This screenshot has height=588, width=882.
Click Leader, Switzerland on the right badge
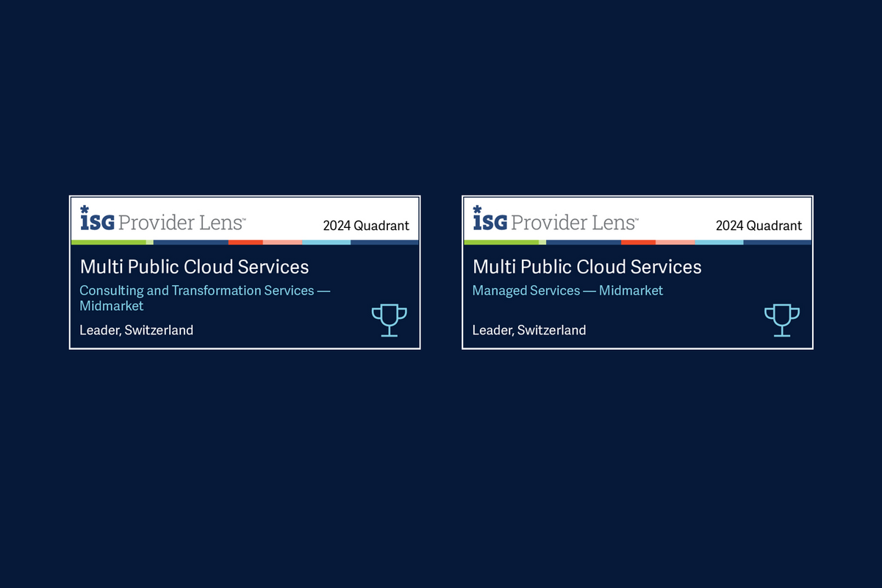click(x=529, y=330)
